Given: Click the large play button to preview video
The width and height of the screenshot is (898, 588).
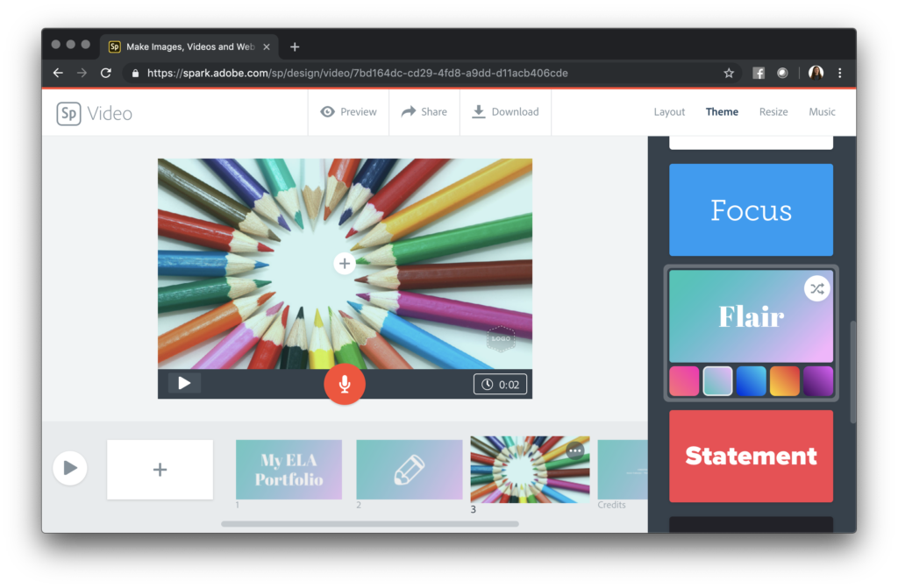Looking at the screenshot, I should click(x=70, y=467).
